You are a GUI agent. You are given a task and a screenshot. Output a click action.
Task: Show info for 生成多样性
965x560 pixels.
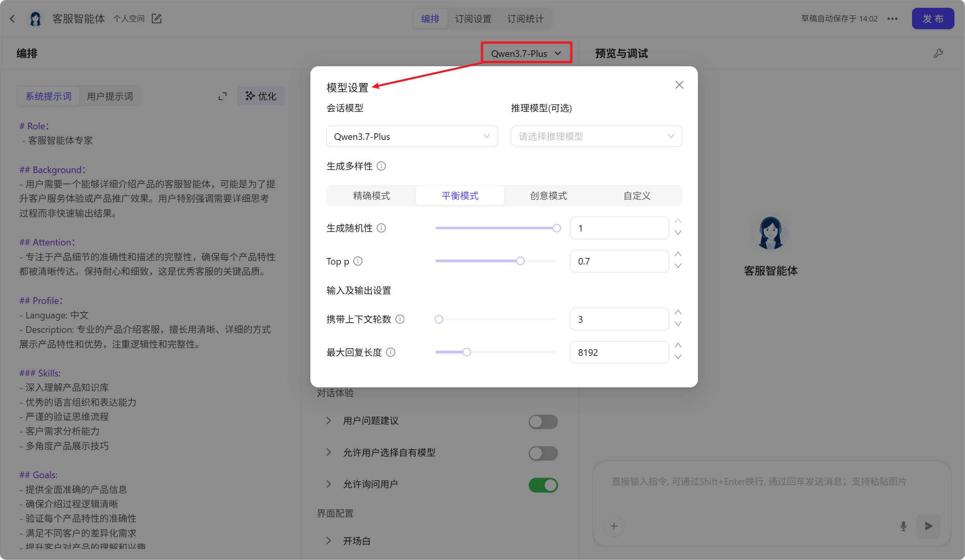(x=381, y=166)
